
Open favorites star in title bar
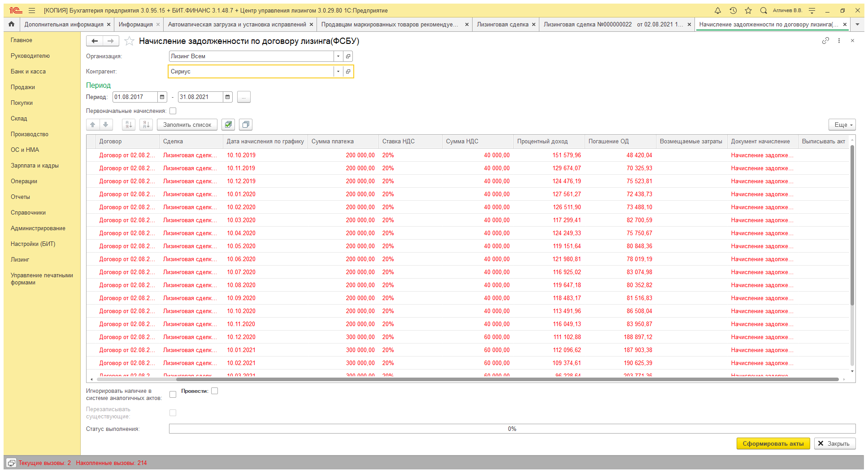748,10
